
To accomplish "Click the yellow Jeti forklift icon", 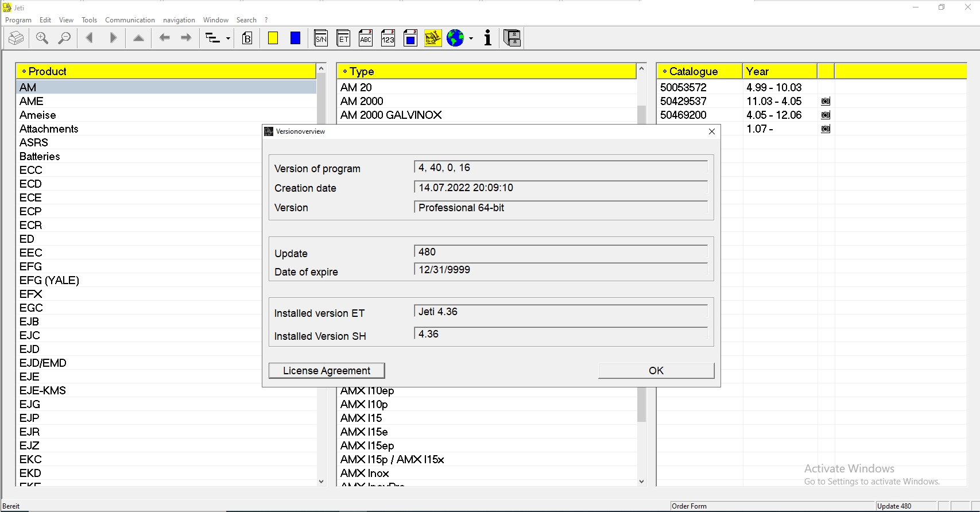I will click(433, 38).
